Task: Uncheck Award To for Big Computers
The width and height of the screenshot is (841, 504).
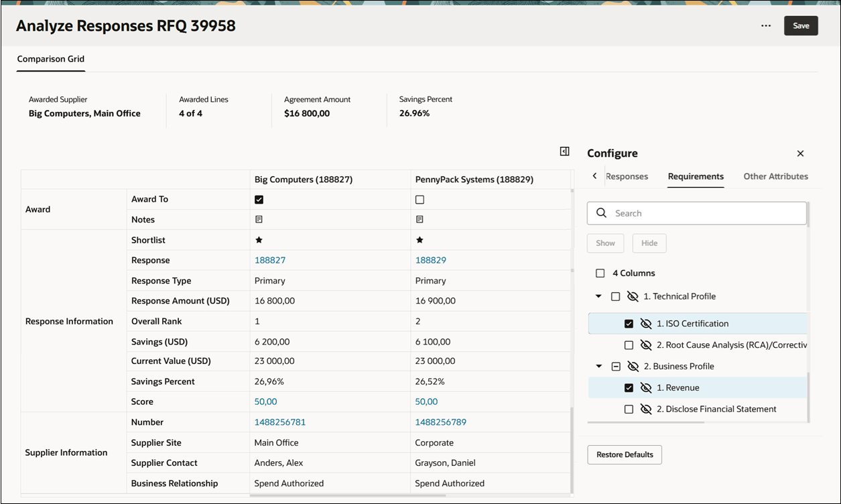Action: click(x=259, y=200)
